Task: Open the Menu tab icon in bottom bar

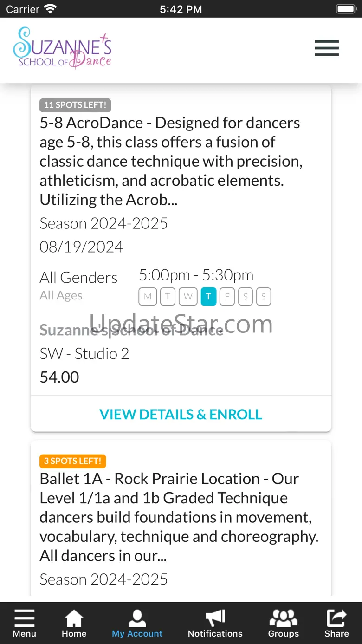Action: [x=24, y=623]
